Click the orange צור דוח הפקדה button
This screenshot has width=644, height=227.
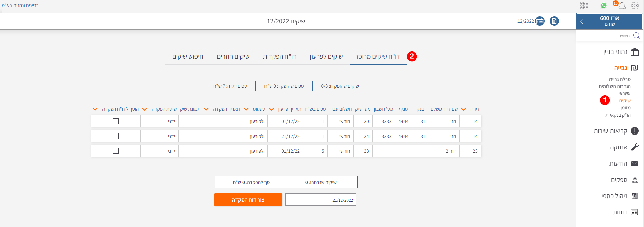point(248,200)
